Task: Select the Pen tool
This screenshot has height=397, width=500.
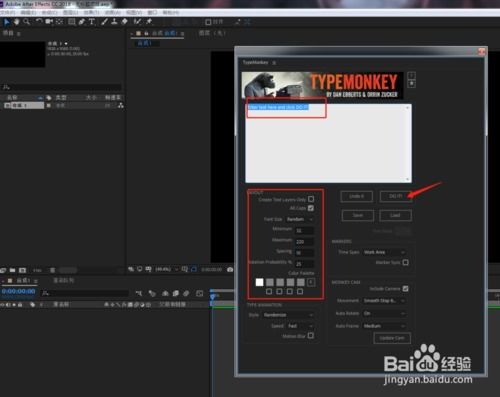Action: [x=82, y=22]
